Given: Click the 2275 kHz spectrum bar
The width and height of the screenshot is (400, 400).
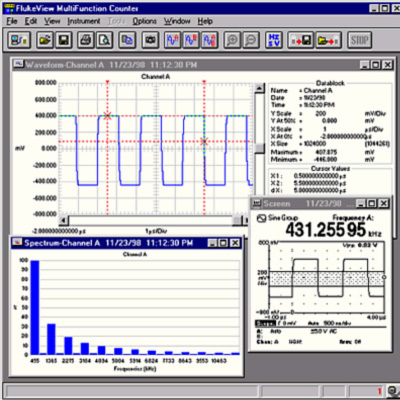Looking at the screenshot, I should coord(68,346).
